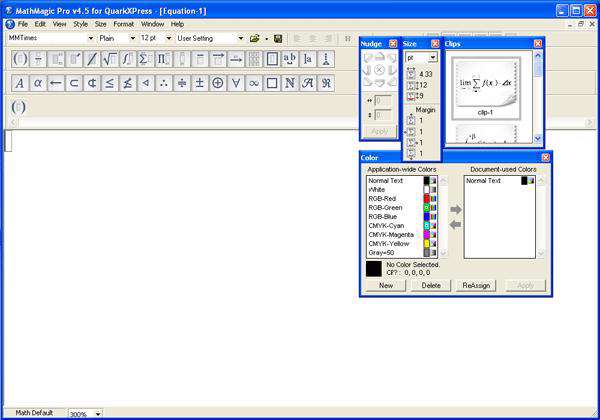Screen dimensions: 600x420
Task: Expand the arrow next to open folder icon
Action: [266, 39]
